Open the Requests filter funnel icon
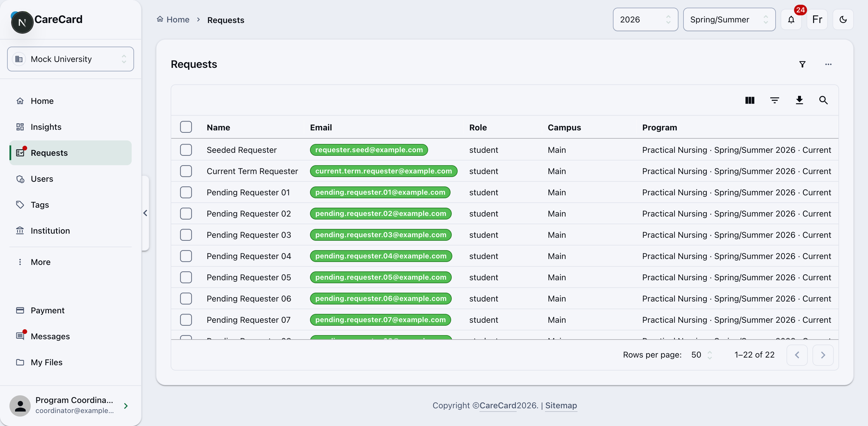This screenshot has height=426, width=868. 802,64
